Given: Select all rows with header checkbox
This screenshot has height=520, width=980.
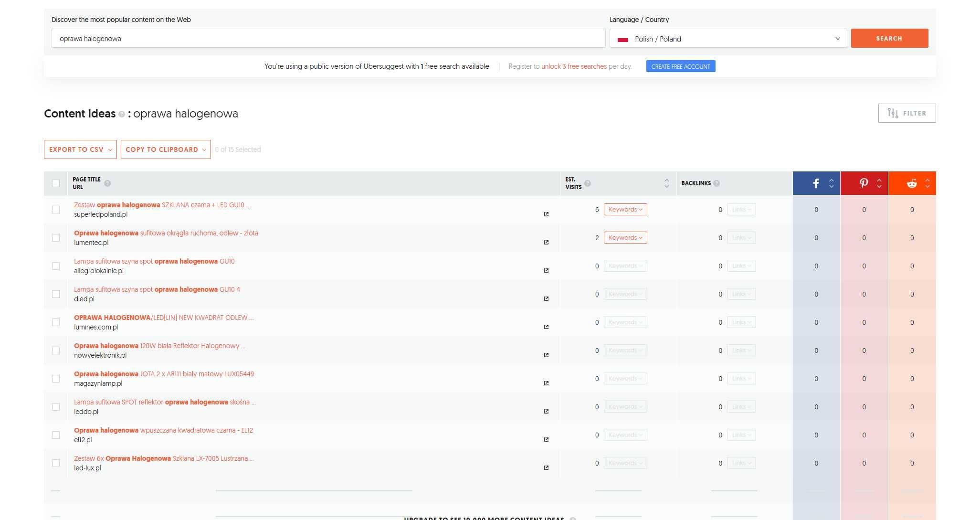Looking at the screenshot, I should click(x=56, y=183).
